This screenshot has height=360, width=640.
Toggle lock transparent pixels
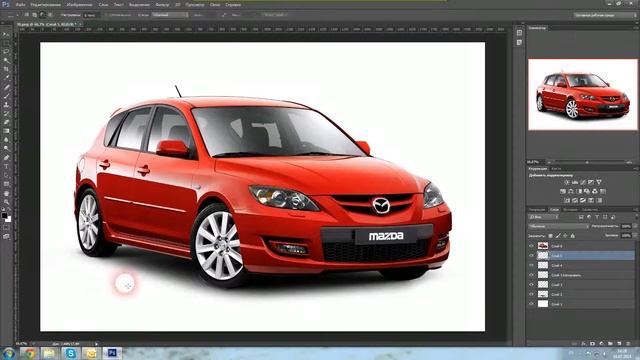coord(550,236)
